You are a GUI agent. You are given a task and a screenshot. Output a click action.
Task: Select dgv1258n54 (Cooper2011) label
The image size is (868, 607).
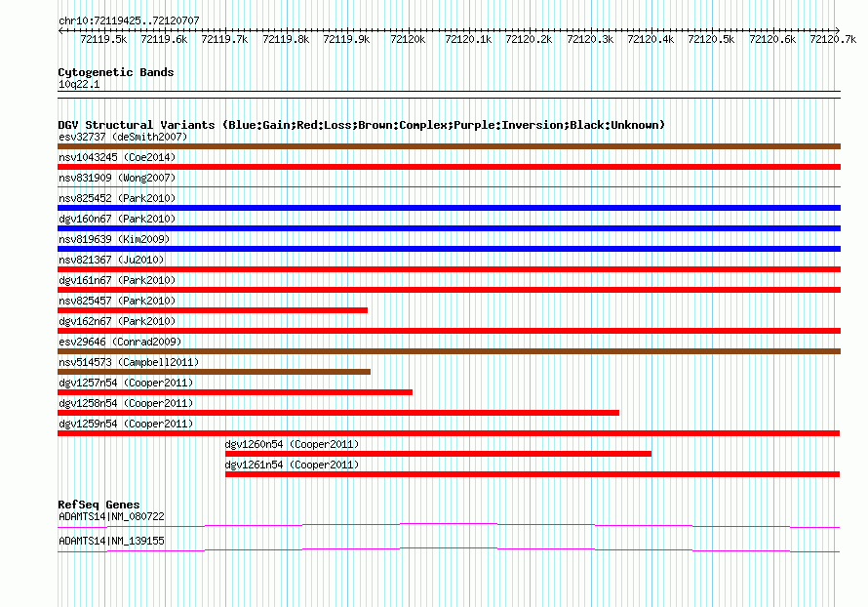(126, 403)
